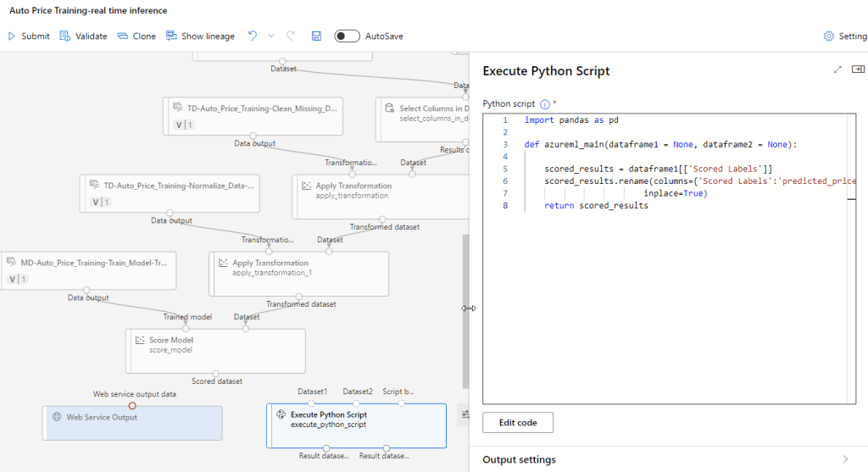868x472 pixels.
Task: Collapse the Execute Python Script side panel
Action: (858, 69)
